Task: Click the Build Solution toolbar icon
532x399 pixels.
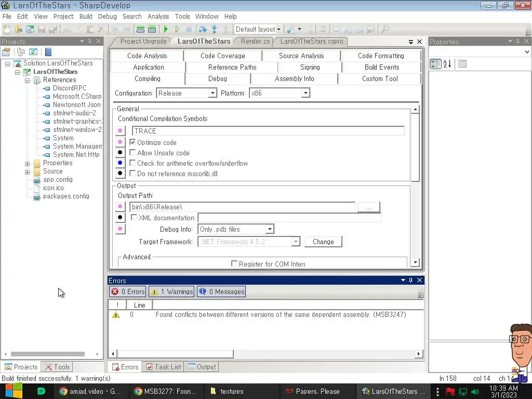Action: point(140,29)
